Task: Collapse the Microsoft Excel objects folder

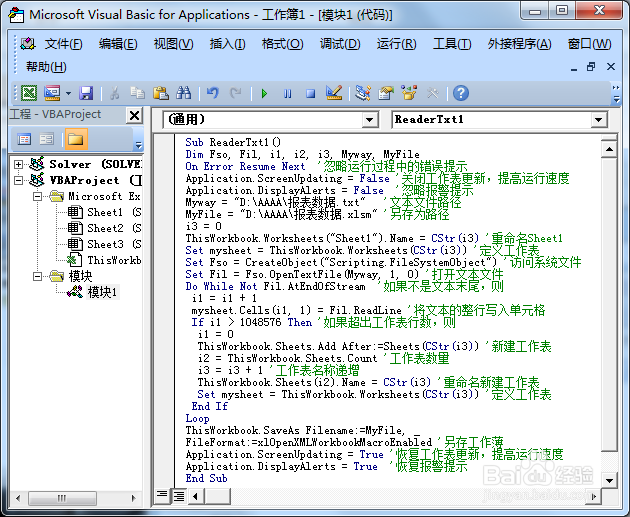Action: [x=37, y=196]
